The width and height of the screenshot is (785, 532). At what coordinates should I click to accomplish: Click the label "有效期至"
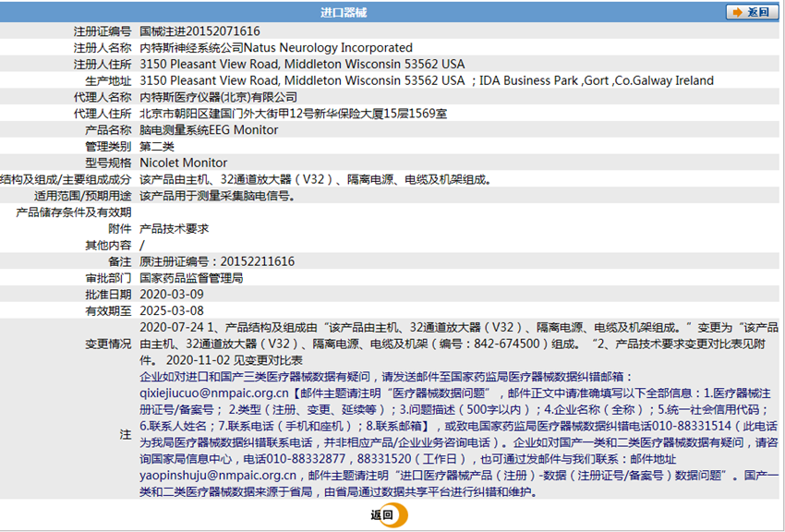click(109, 310)
